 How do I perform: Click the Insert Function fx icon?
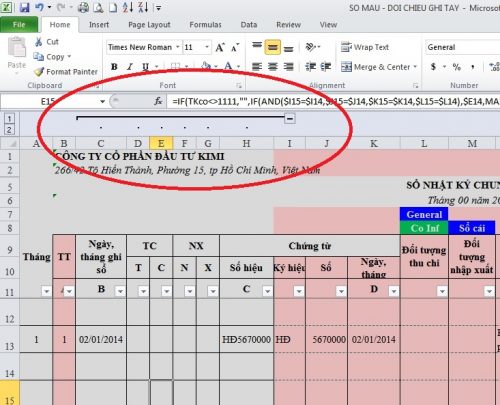[x=158, y=101]
